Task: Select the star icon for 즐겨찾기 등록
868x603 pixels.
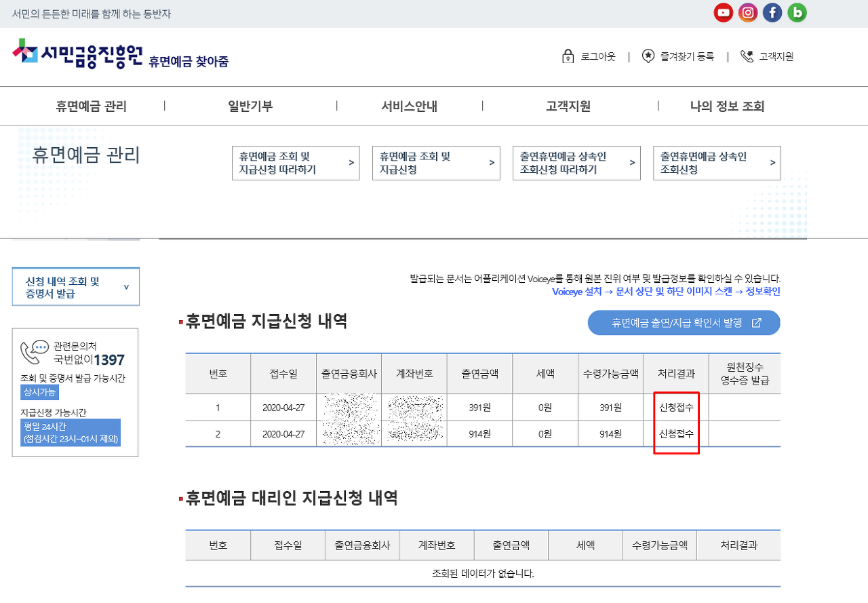Action: 649,56
